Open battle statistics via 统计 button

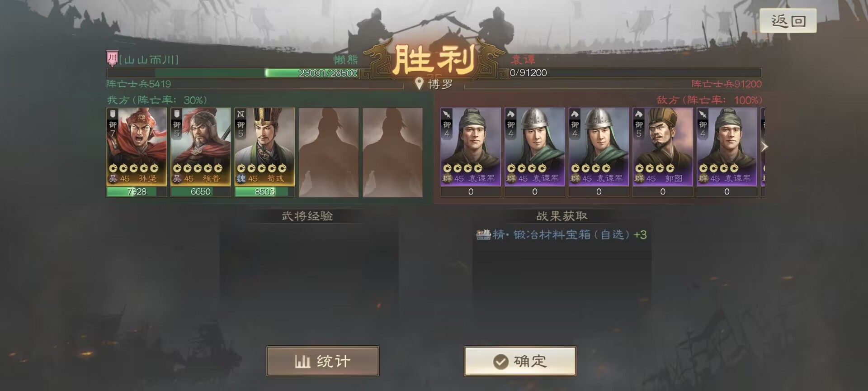[322, 361]
